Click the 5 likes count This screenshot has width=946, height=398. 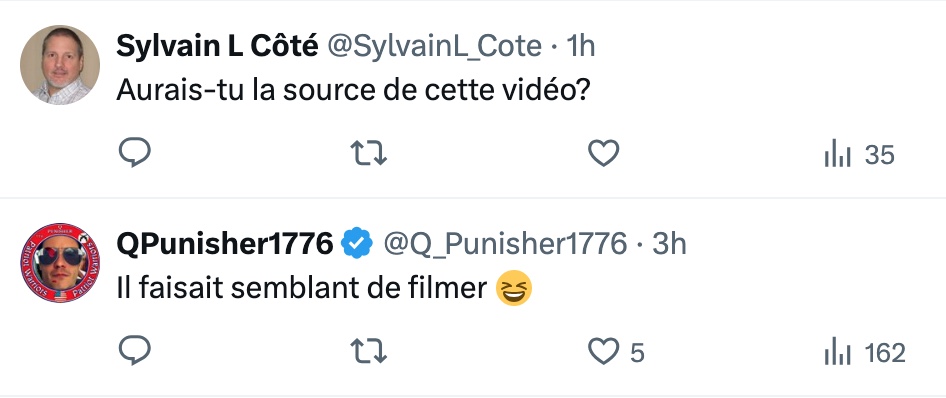637,353
